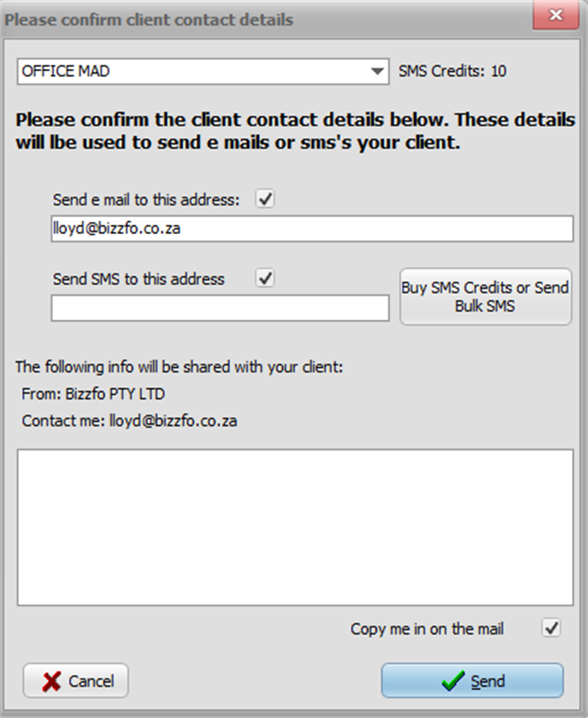The image size is (588, 718).
Task: Click the 'Send SMS to this address' label
Action: (139, 279)
